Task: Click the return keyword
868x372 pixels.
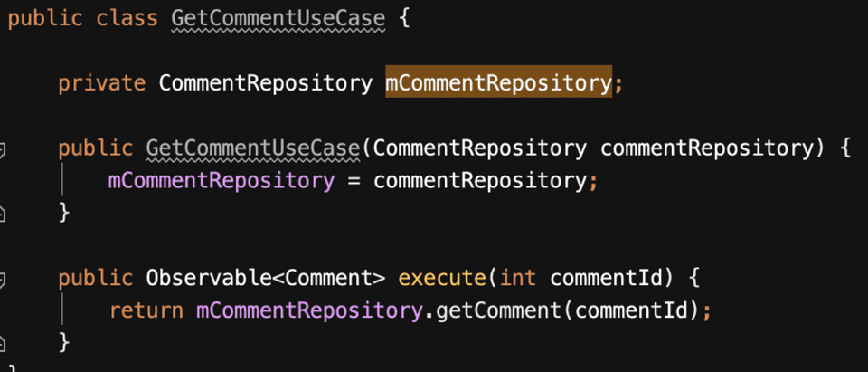Action: coord(146,310)
